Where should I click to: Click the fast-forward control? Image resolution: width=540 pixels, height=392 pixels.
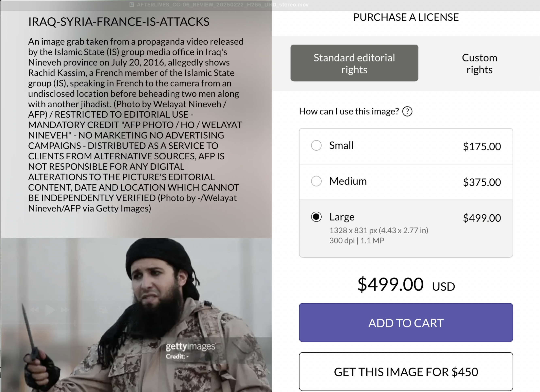coord(65,310)
